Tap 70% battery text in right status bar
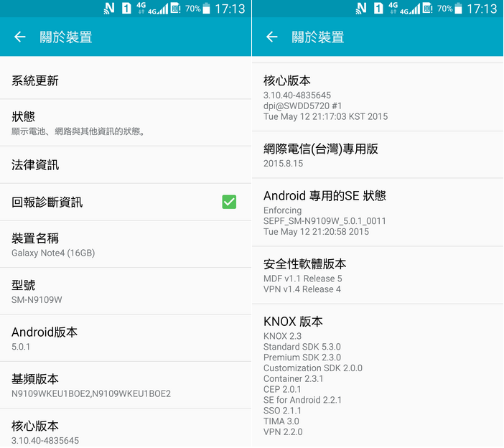The width and height of the screenshot is (504, 448). pos(445,9)
